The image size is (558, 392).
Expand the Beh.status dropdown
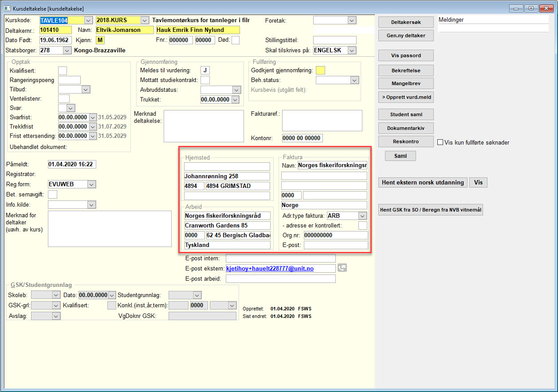click(354, 80)
